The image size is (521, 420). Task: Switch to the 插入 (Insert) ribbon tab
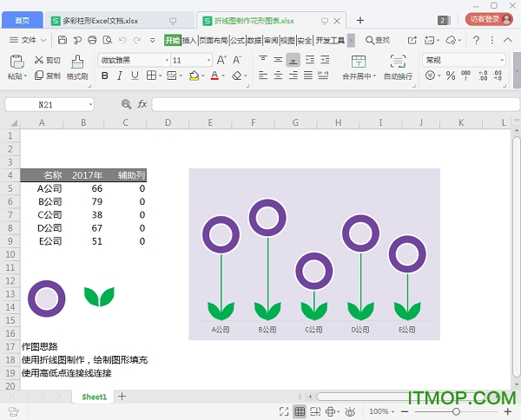(x=188, y=40)
